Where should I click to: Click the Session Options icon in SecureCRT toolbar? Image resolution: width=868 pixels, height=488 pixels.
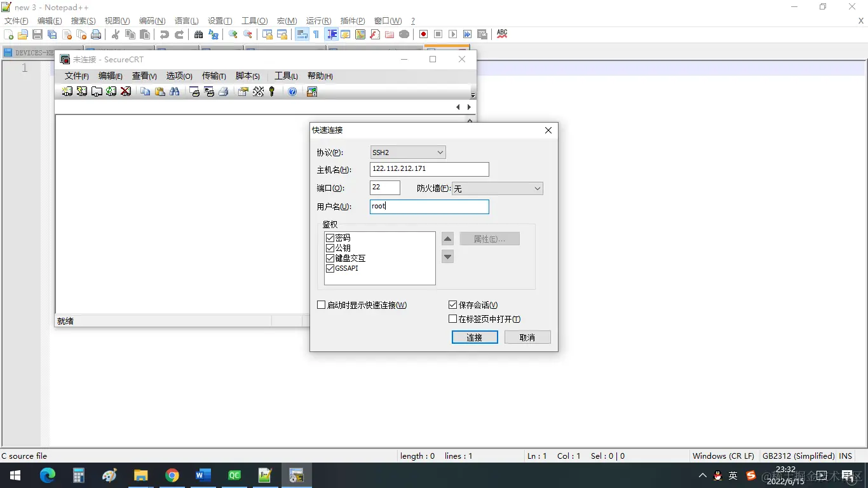click(x=243, y=91)
